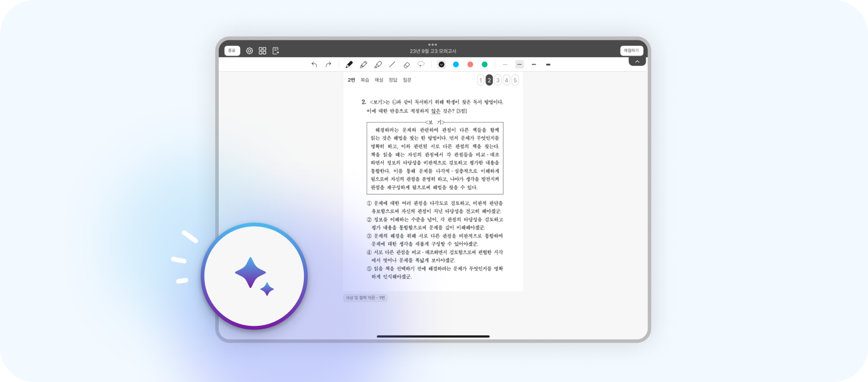Click the add-note document icon
Screen dimensions: 868x382
coord(276,50)
